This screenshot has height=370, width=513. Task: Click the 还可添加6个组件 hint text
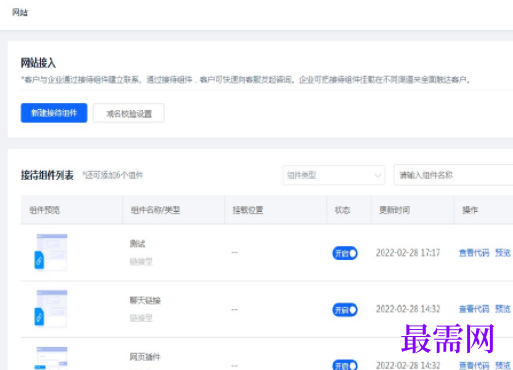[x=113, y=175]
